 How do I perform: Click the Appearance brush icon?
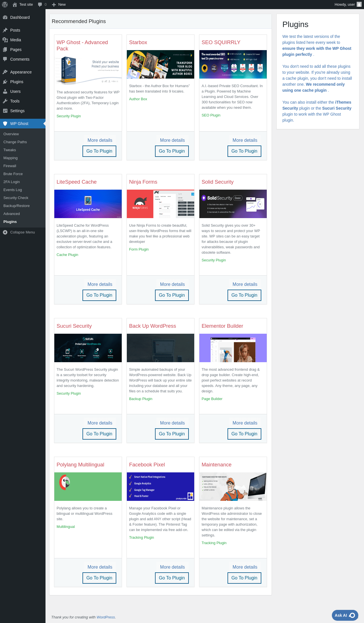(5, 72)
